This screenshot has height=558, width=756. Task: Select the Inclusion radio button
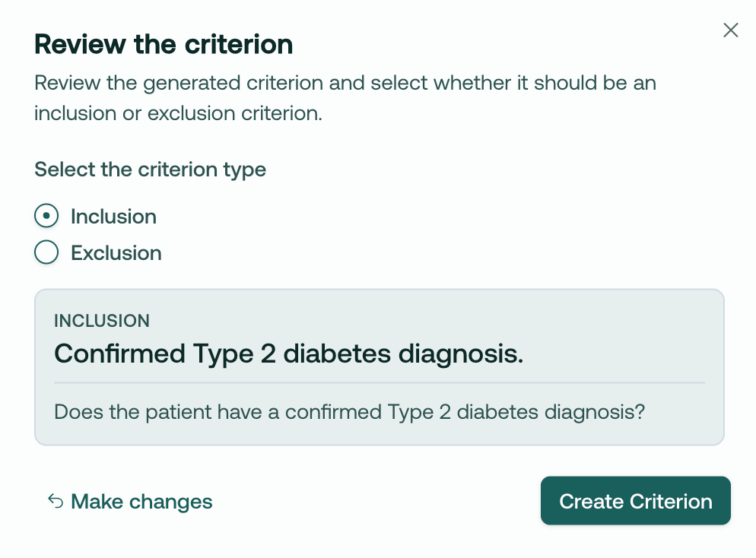[x=46, y=215]
